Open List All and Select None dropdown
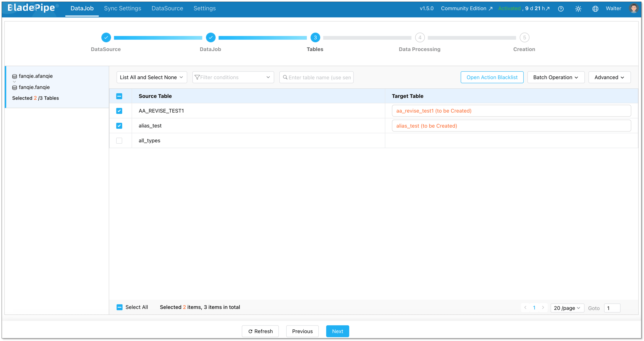Image resolution: width=644 pixels, height=341 pixels. point(151,77)
